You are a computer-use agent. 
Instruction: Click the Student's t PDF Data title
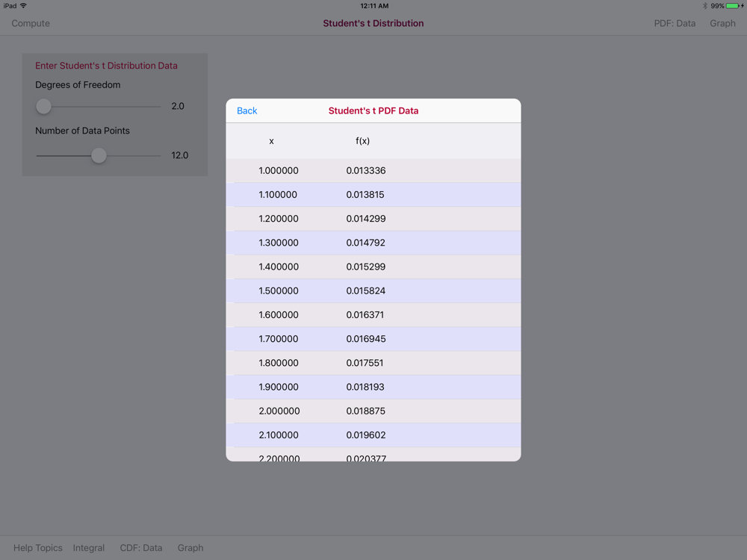373,111
